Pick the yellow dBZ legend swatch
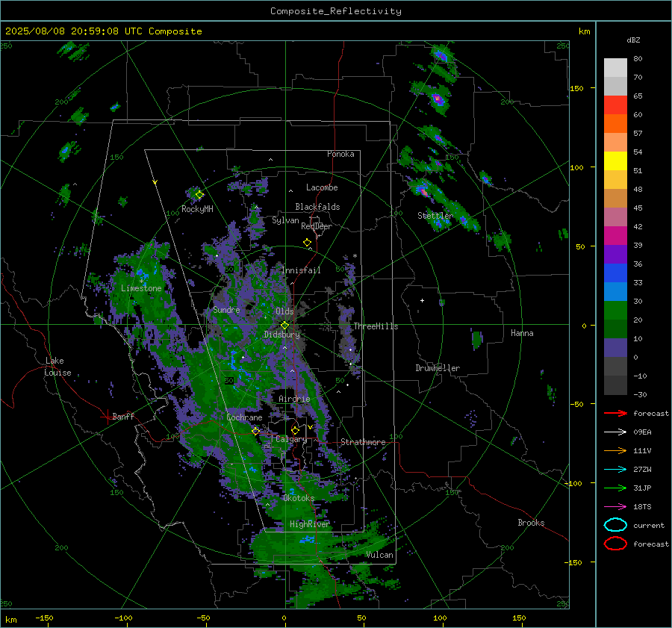This screenshot has height=628, width=672. pyautogui.click(x=615, y=161)
